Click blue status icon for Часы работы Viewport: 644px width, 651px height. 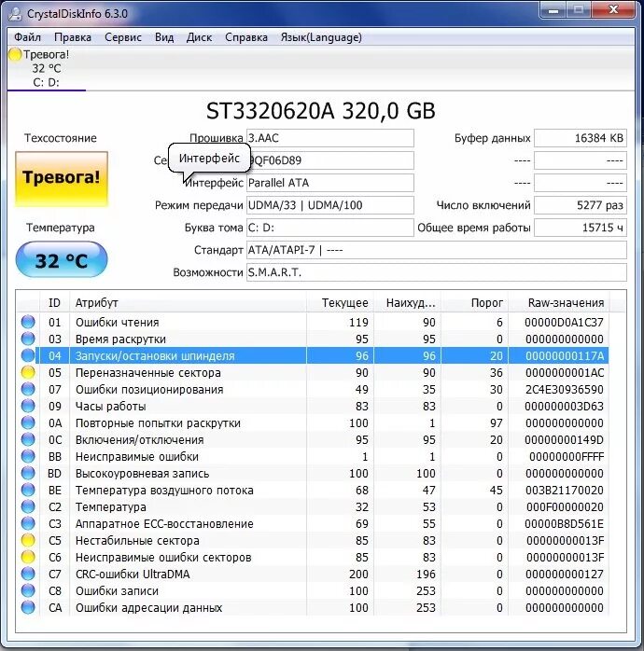pos(28,406)
